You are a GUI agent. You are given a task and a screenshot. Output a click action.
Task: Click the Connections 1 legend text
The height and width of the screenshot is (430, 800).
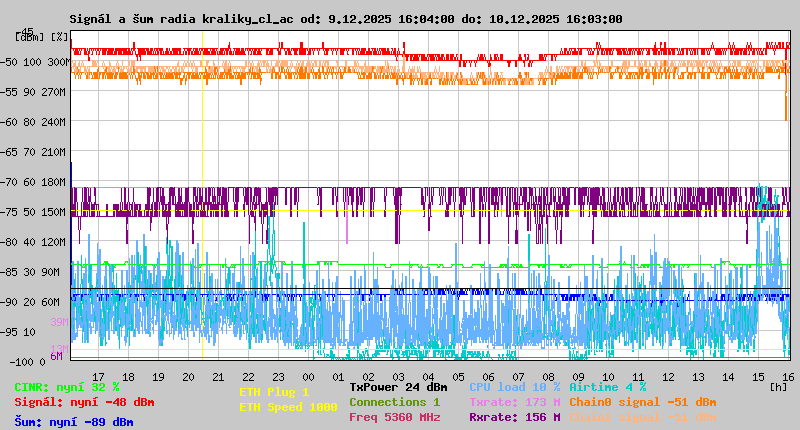[x=394, y=402]
